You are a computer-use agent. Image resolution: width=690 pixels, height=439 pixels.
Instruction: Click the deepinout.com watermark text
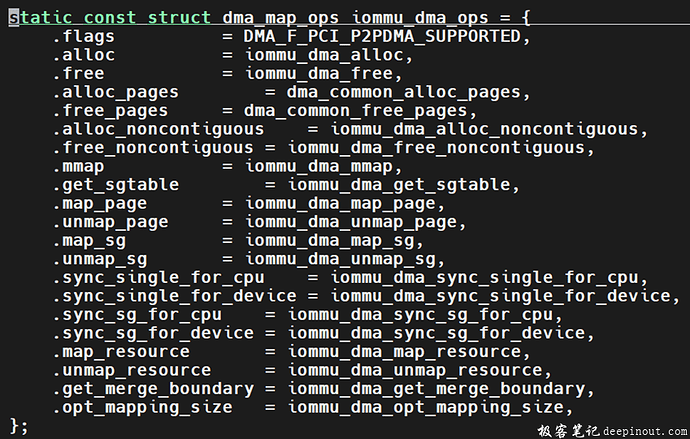click(x=638, y=430)
